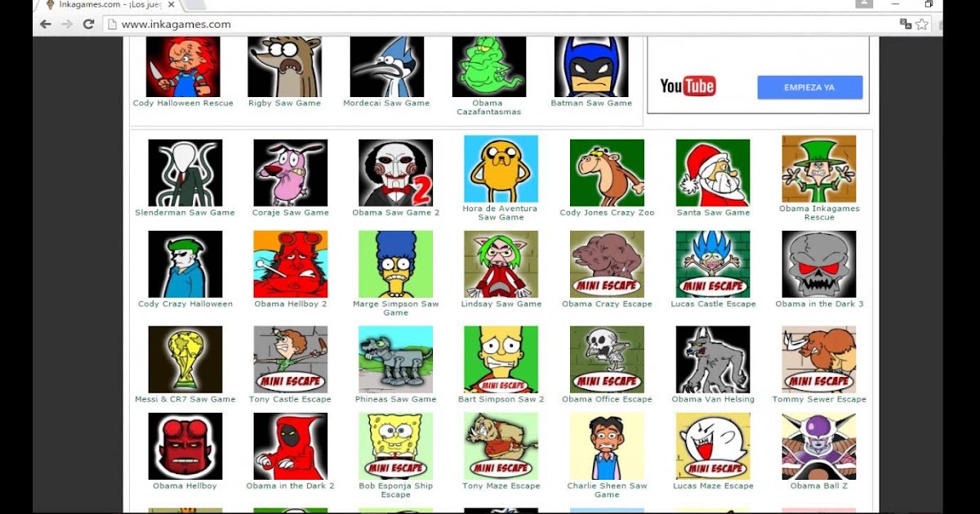The image size is (980, 514).
Task: Follow the 'Coraje Saw Game' text link
Action: 290,213
